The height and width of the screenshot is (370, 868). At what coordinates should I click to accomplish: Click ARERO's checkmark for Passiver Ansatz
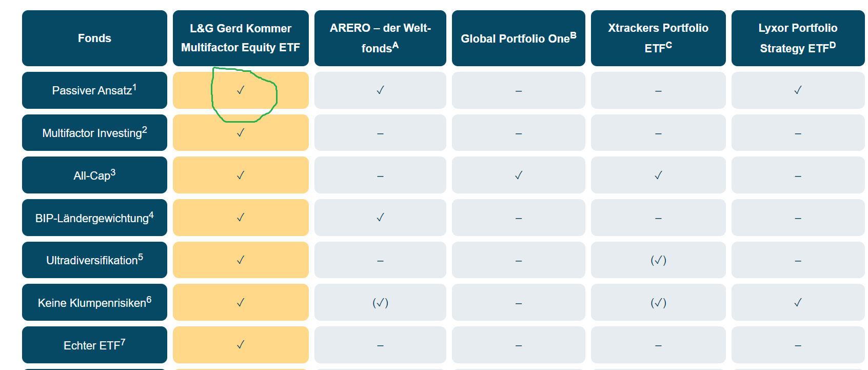380,90
